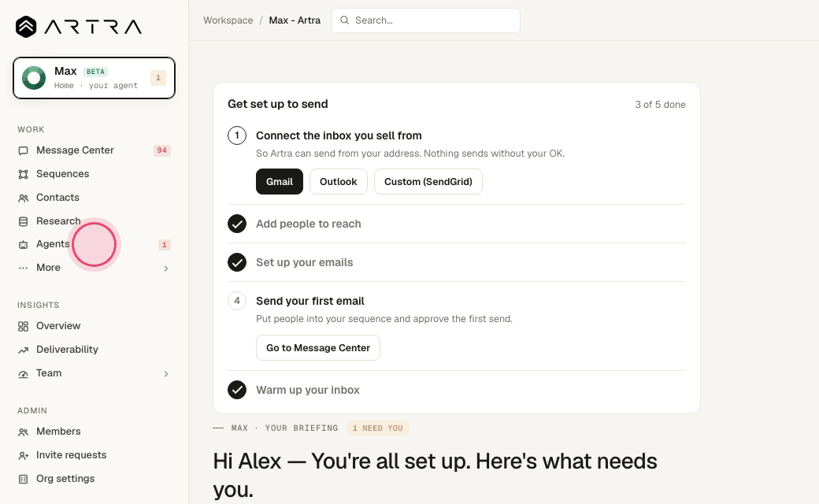Viewport: 819px width, 504px height.
Task: Click the Org settings building icon
Action: (23, 479)
